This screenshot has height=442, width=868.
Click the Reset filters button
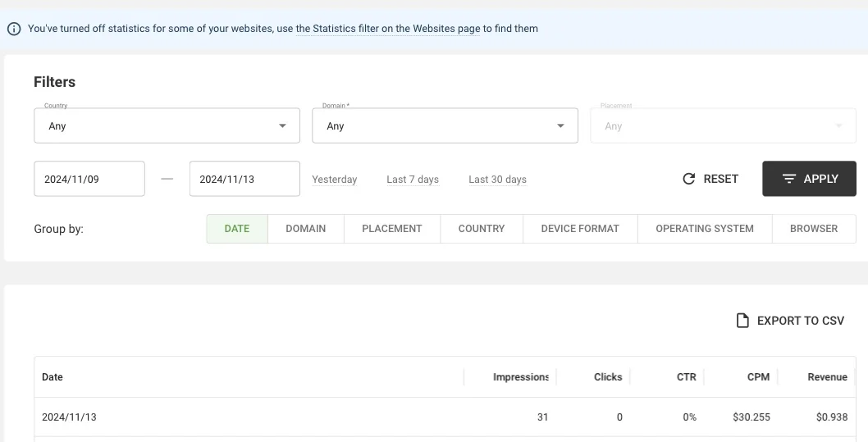click(710, 179)
